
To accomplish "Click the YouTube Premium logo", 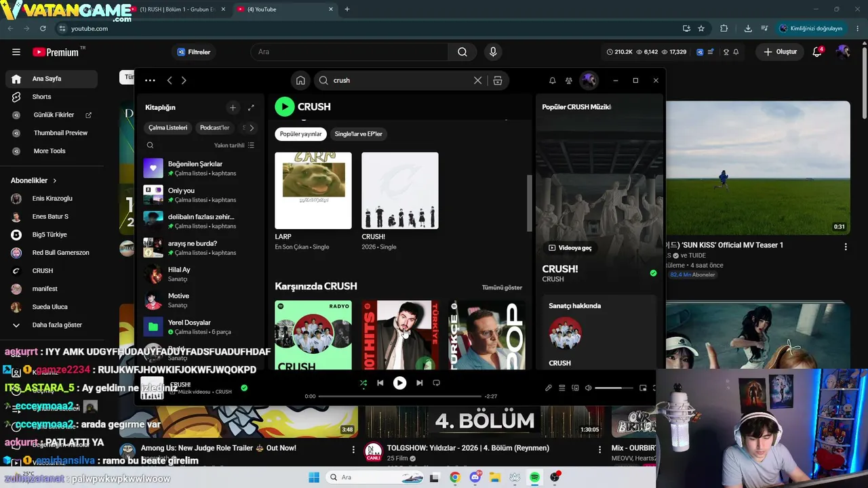I will click(56, 52).
